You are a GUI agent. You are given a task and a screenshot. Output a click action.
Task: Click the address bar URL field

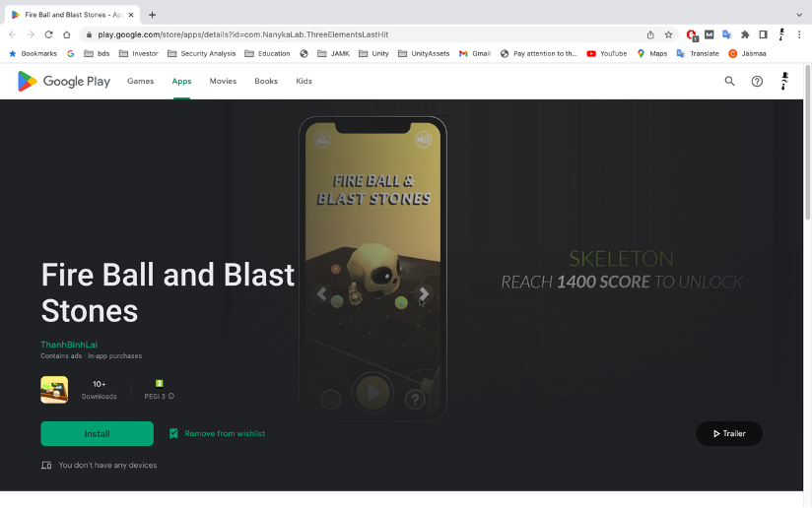(x=365, y=34)
